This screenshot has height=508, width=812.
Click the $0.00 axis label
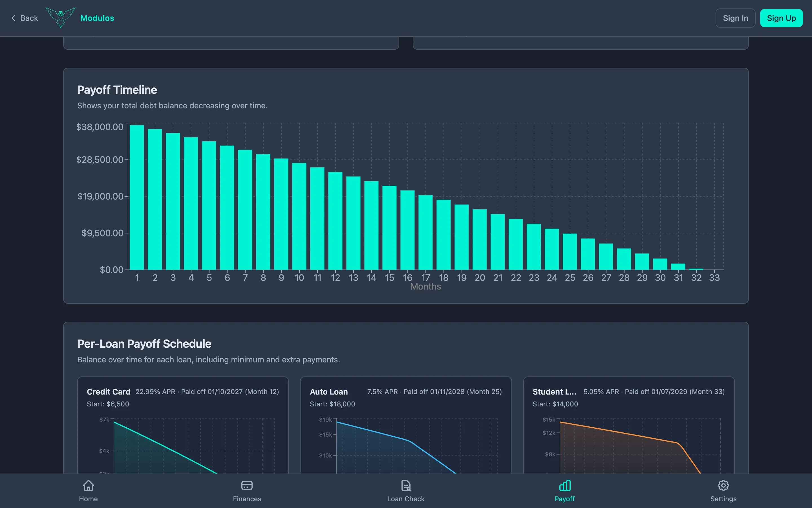tap(112, 270)
